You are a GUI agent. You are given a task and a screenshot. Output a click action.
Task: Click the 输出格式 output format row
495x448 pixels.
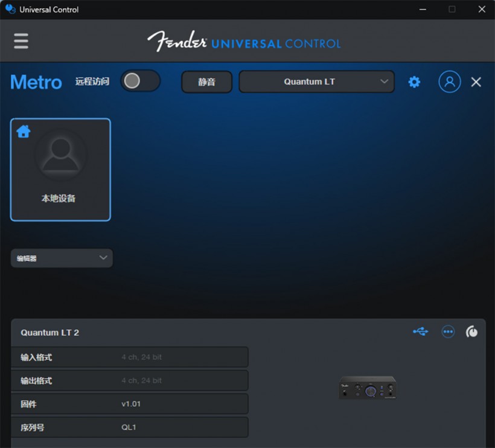coord(130,380)
